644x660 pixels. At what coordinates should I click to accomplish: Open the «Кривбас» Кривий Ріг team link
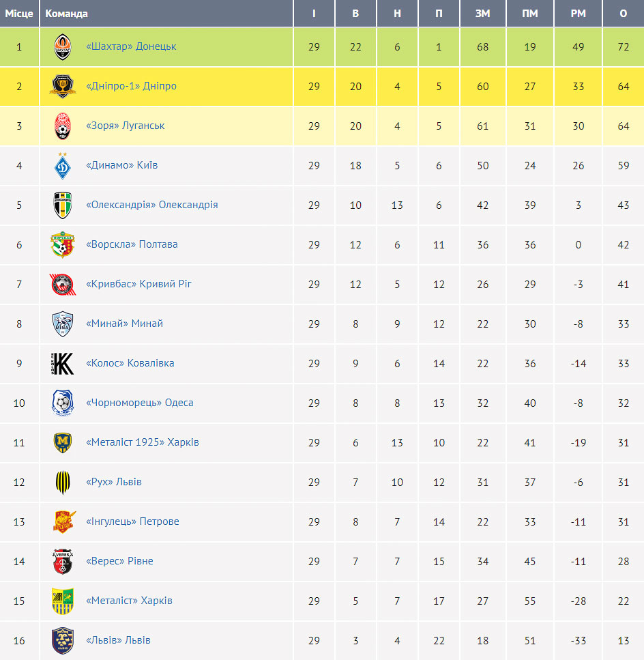point(138,284)
